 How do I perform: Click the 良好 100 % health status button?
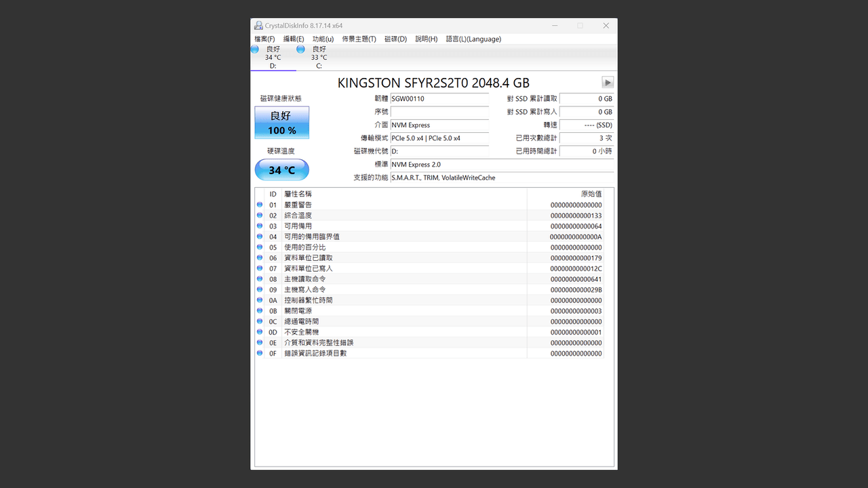coord(281,123)
